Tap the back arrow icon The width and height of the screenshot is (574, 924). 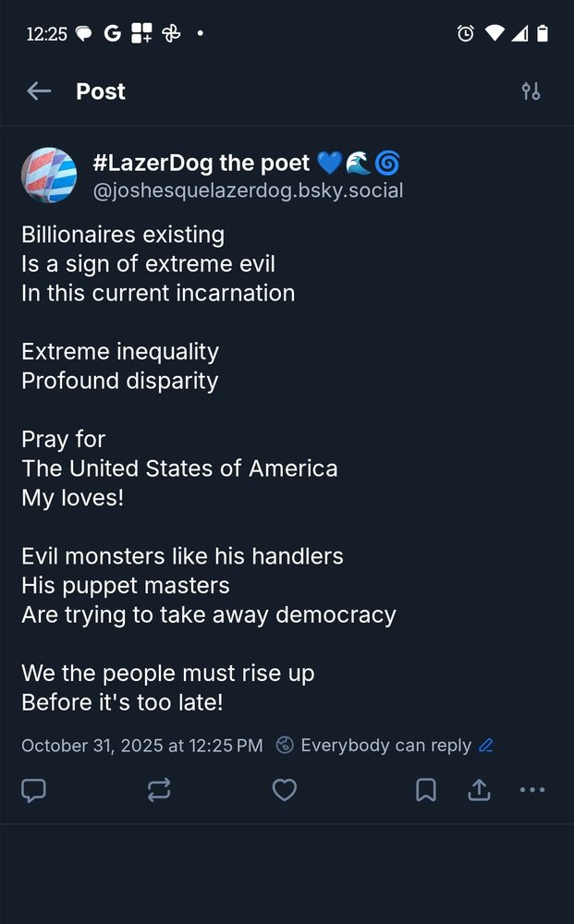click(39, 91)
